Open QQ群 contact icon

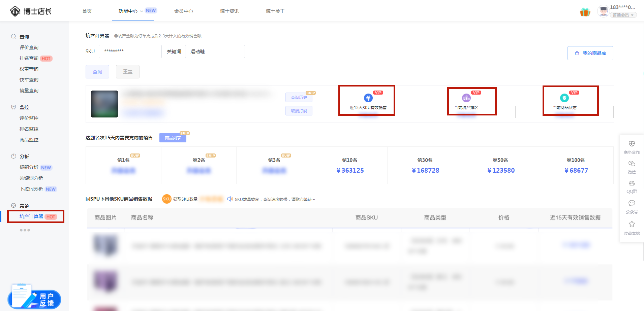[x=632, y=183]
